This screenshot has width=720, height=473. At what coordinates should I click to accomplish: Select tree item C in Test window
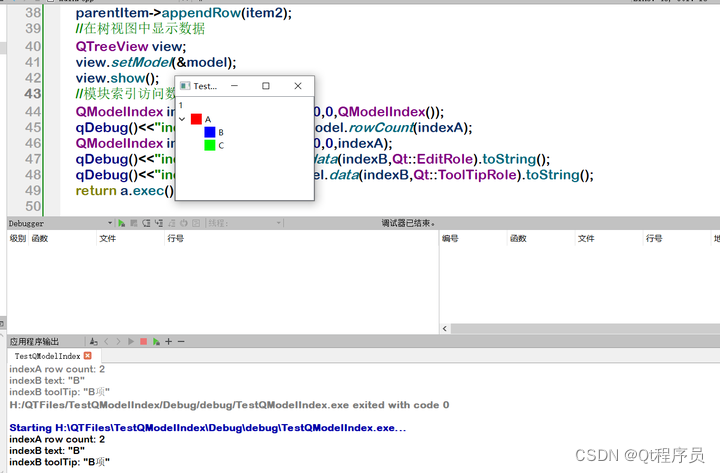coord(221,146)
